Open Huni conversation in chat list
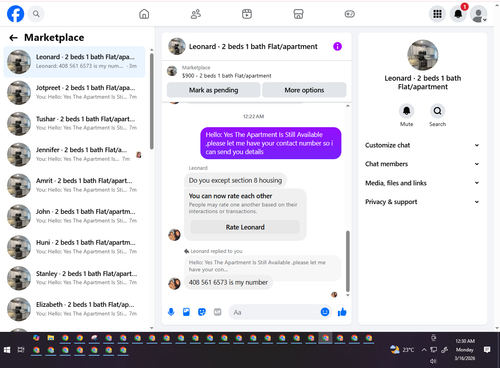The height and width of the screenshot is (368, 500). (x=75, y=247)
